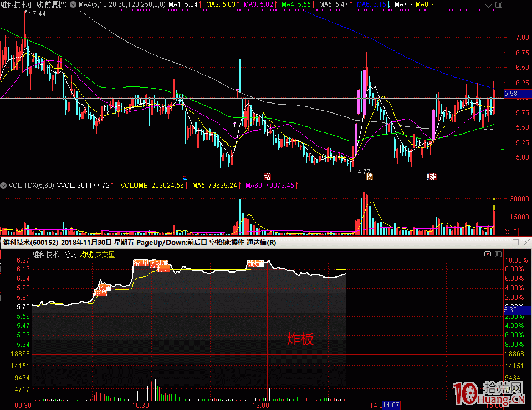Click the 维科技术 stock name in the intraday header
Screen dimensions: 532x410
pyautogui.click(x=45, y=254)
